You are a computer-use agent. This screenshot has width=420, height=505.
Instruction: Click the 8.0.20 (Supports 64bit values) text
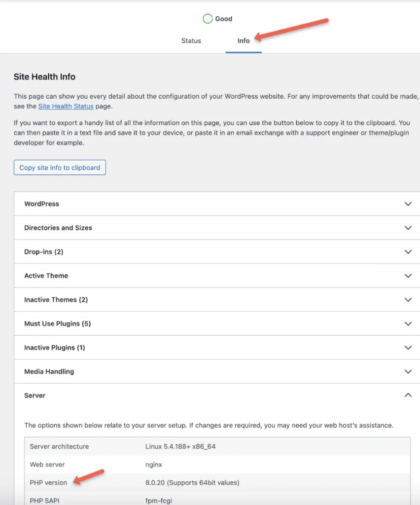pos(192,482)
